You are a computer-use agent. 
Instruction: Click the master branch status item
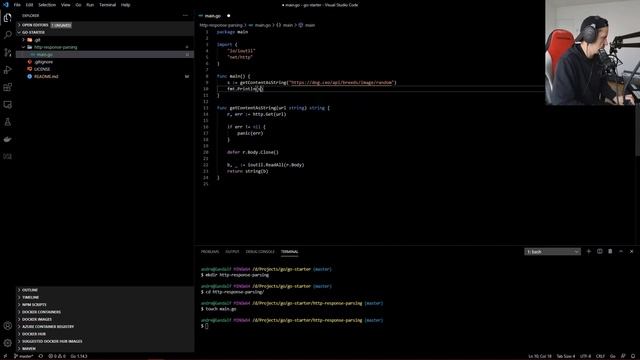(24, 356)
